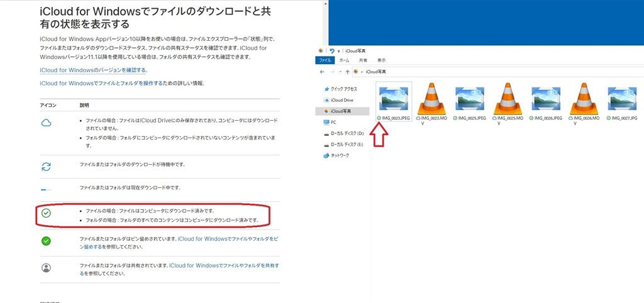Image resolution: width=644 pixels, height=303 pixels.
Task: Open the iCloud for Windowsでファイルとフォルダを操作する link
Action: 101,83
